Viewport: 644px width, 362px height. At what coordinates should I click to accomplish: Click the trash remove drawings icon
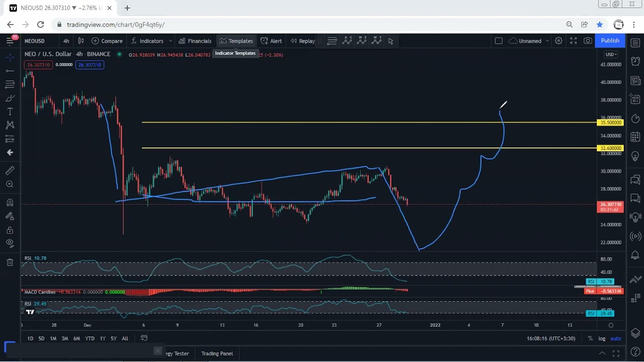coord(10,262)
